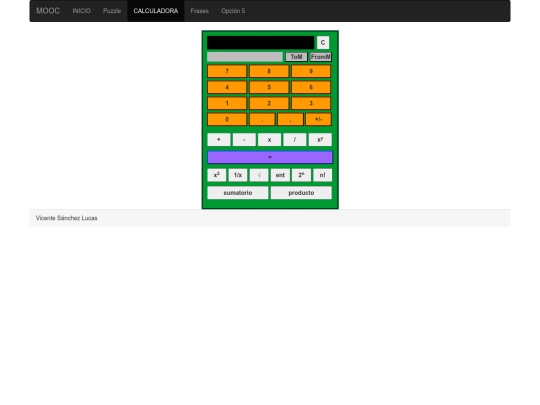The width and height of the screenshot is (540, 405).
Task: Choose the division / operator
Action: pos(295,139)
